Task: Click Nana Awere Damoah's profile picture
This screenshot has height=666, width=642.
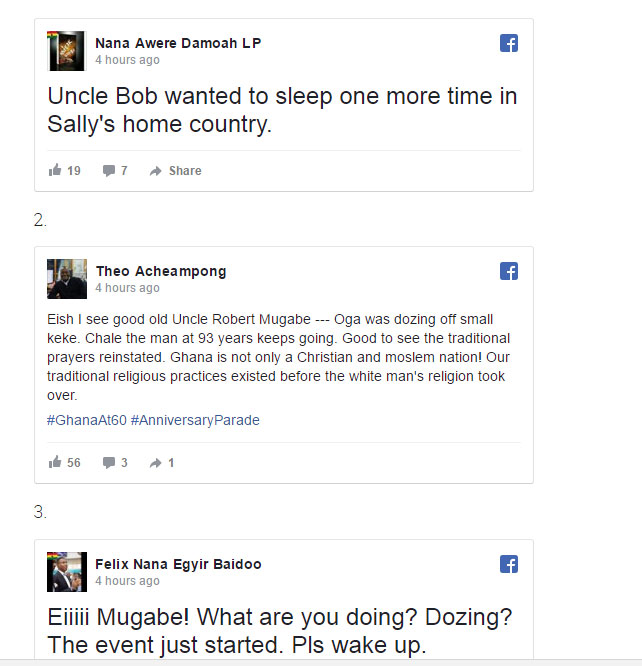Action: point(67,51)
